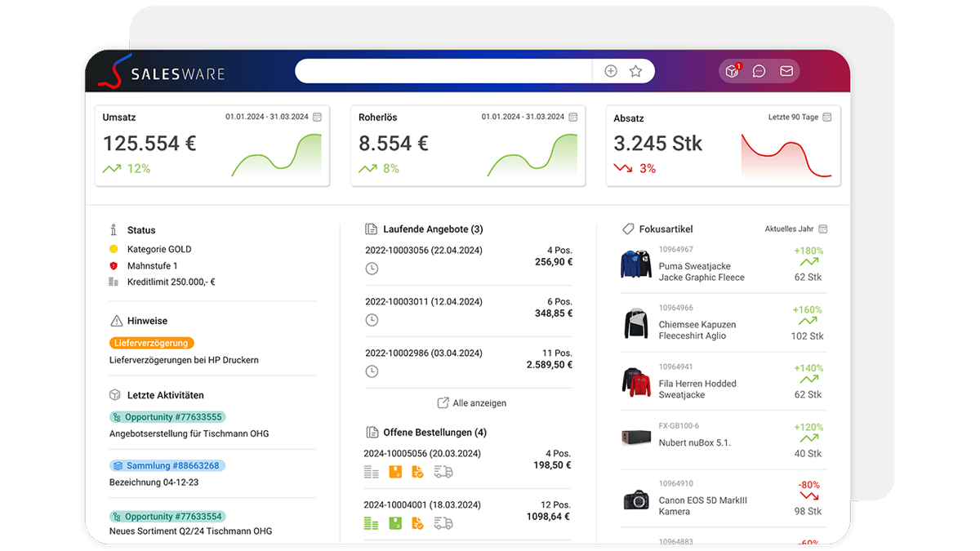Open the mail envelope icon
The image size is (980, 551).
pos(786,71)
